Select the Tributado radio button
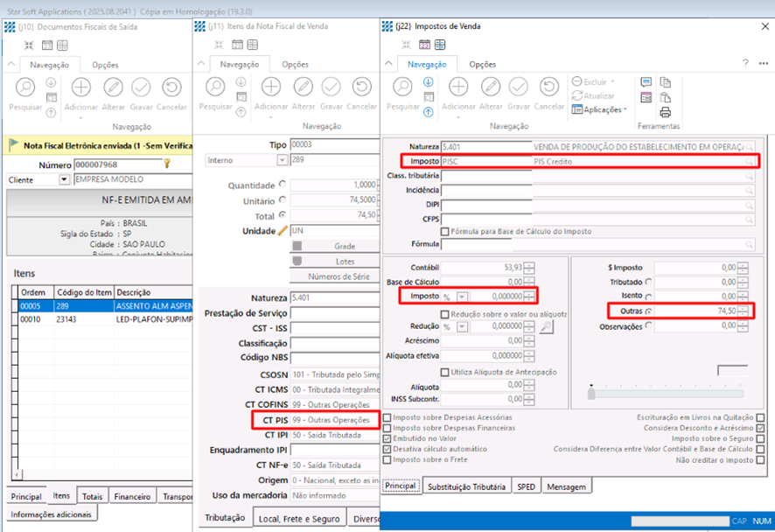 click(648, 282)
